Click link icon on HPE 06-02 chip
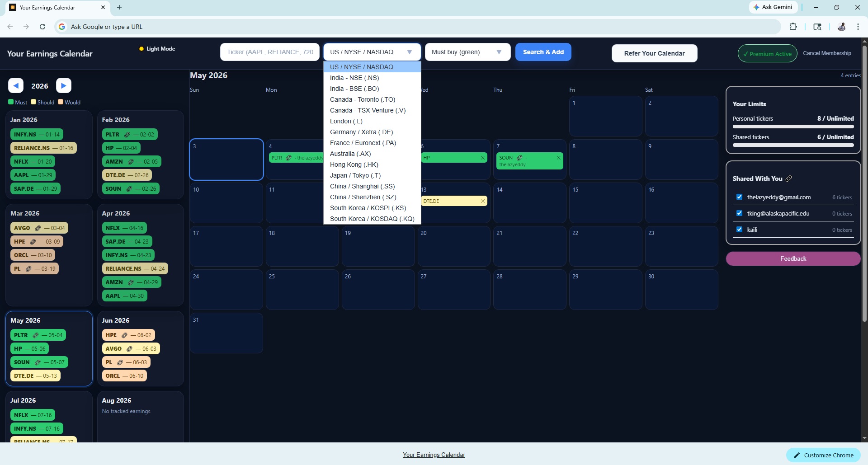Image resolution: width=868 pixels, height=465 pixels. tap(124, 335)
